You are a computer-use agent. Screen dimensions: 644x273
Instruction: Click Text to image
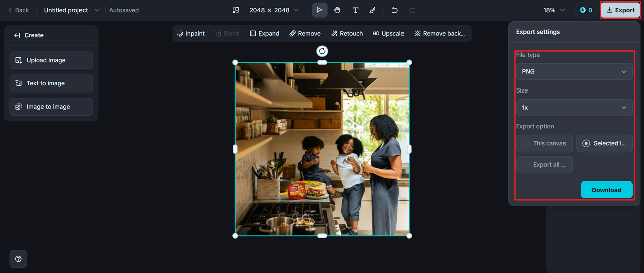51,83
